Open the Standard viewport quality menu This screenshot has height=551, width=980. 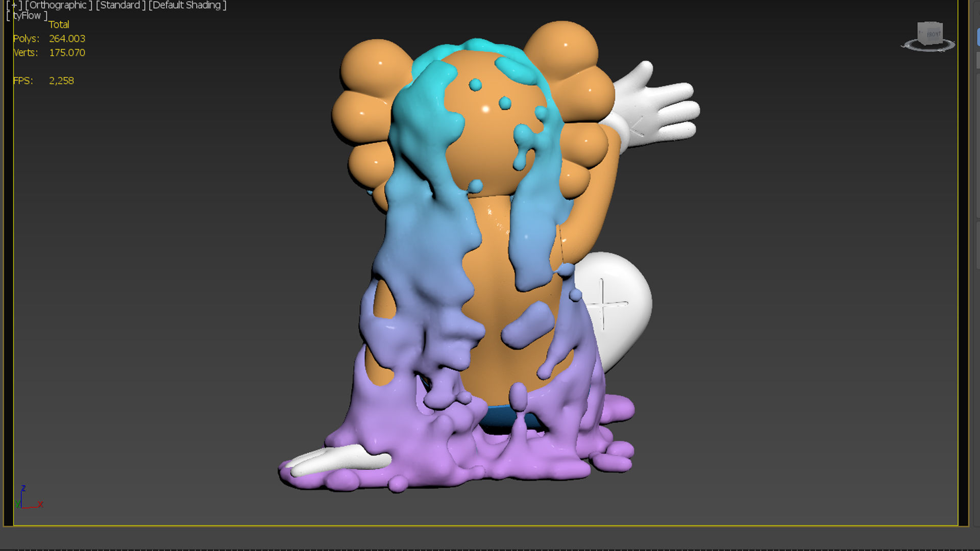tap(120, 5)
